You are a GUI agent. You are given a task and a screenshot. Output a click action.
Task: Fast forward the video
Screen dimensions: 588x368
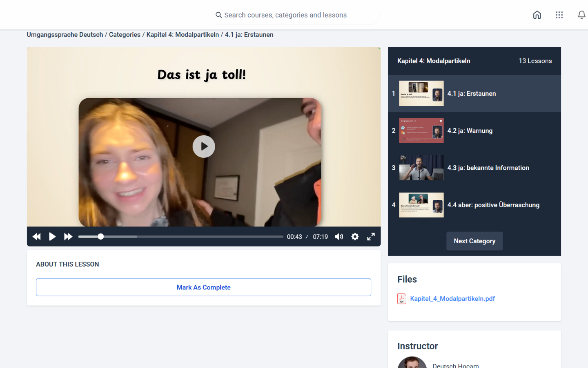coord(68,237)
